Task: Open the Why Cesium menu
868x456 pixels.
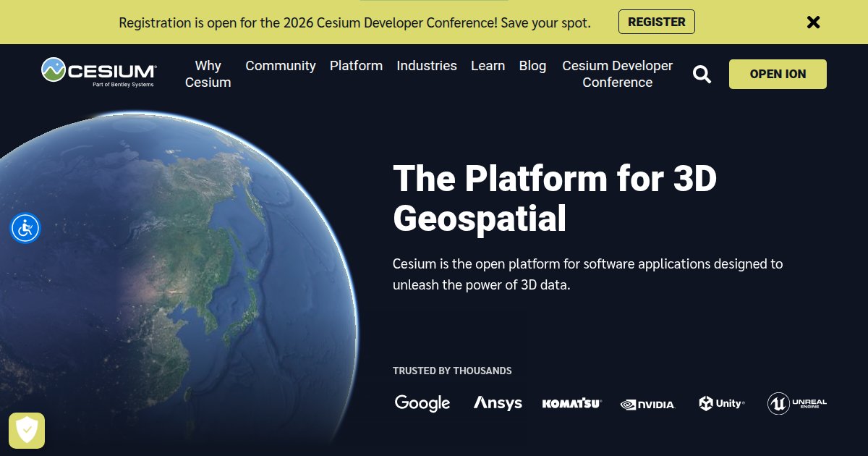Action: [x=208, y=74]
